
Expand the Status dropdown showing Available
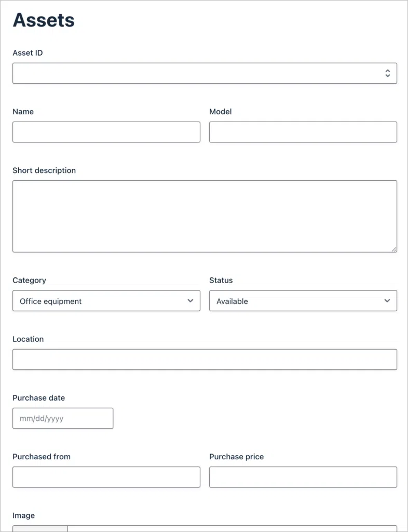coord(303,301)
